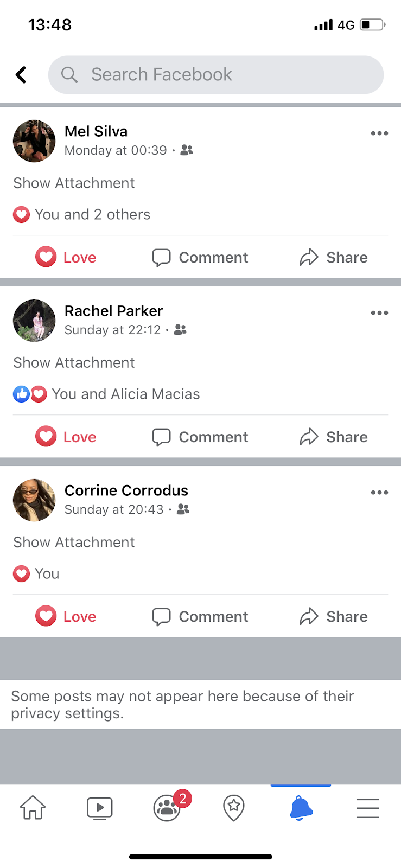This screenshot has height=868, width=401.
Task: Toggle Love reaction on Corrine Corrodus's post
Action: coord(66,616)
